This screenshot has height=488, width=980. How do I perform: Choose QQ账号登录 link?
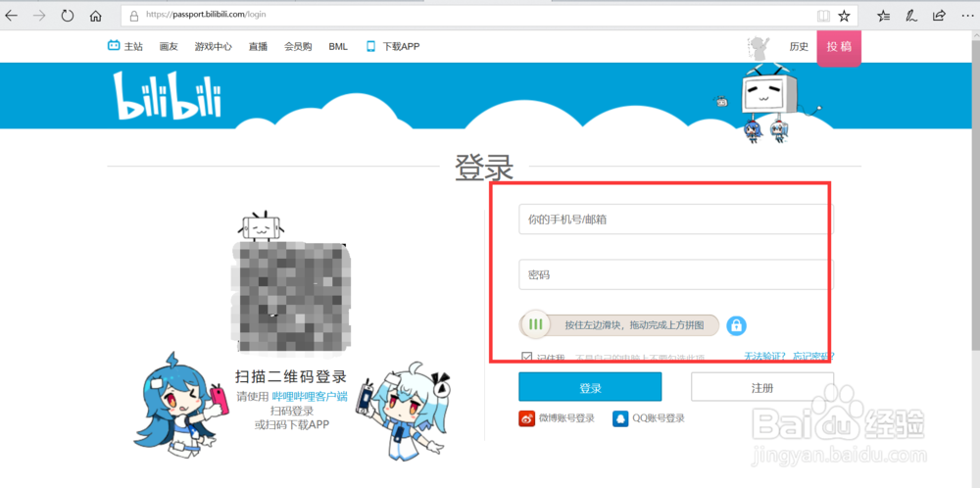(x=659, y=418)
